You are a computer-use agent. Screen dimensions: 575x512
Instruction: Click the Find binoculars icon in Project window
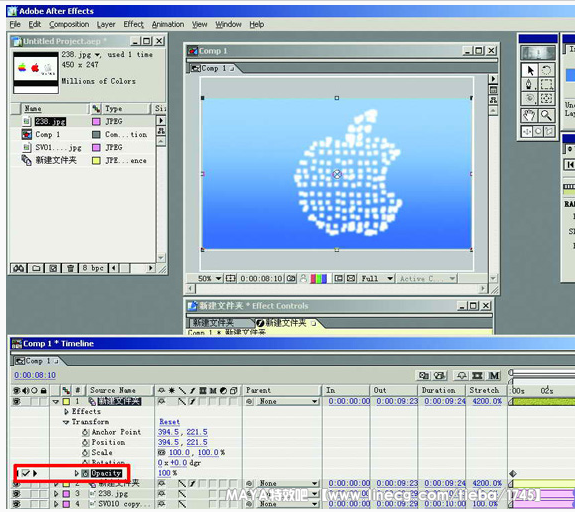[x=19, y=268]
